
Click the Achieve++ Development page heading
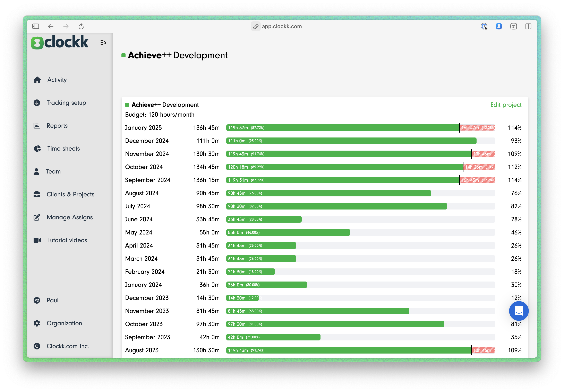pos(178,55)
